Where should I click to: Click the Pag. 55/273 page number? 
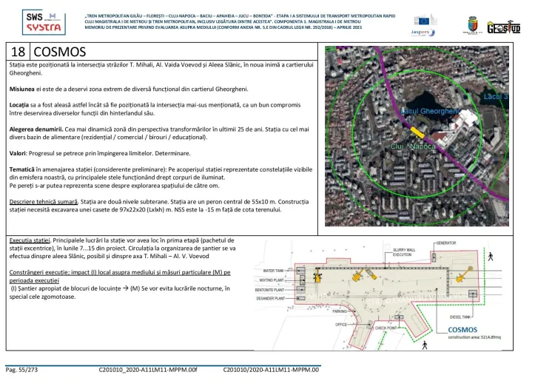point(25,368)
